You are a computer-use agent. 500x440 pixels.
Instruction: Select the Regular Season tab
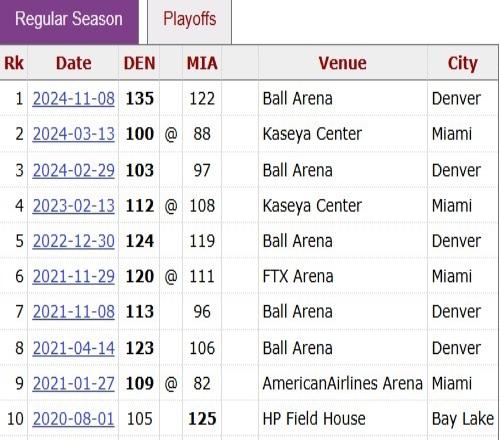coord(69,20)
